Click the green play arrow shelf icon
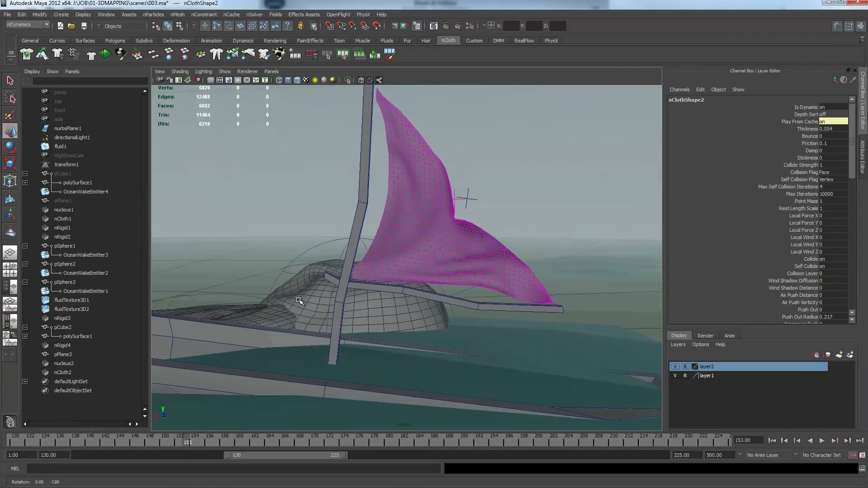 click(106, 54)
